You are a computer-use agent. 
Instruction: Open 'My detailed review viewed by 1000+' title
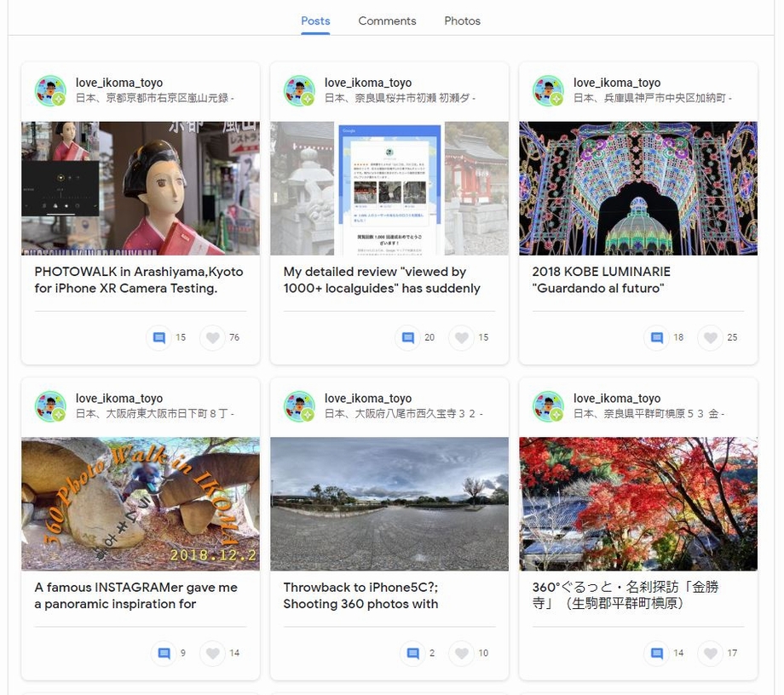click(382, 280)
